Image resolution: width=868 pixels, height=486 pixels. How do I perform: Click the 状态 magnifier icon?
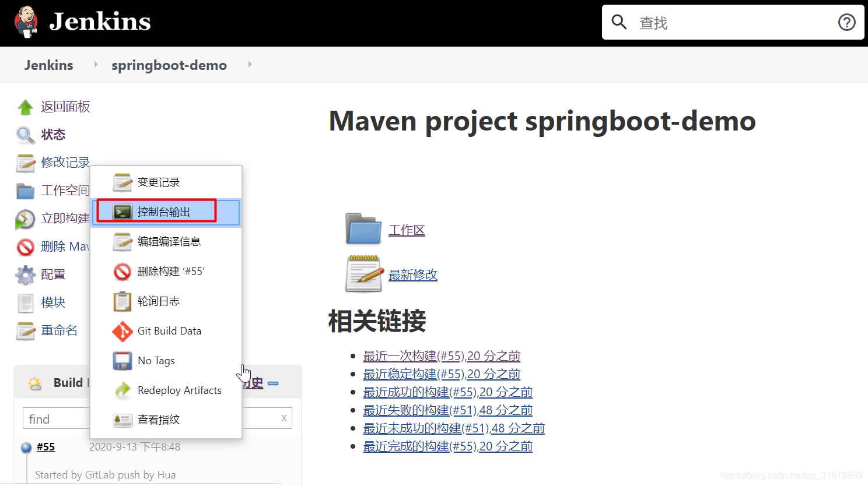[x=25, y=135]
